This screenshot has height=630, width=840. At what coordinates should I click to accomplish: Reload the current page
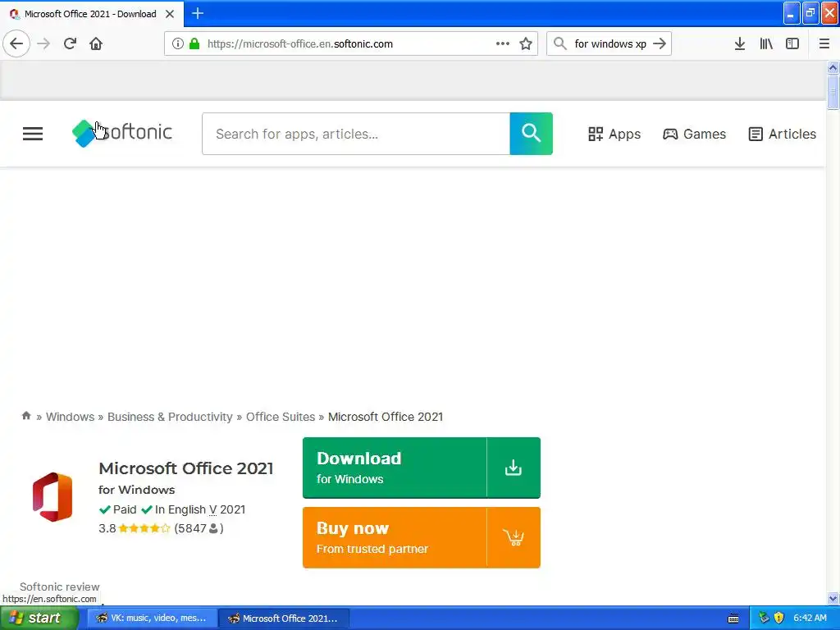[71, 43]
